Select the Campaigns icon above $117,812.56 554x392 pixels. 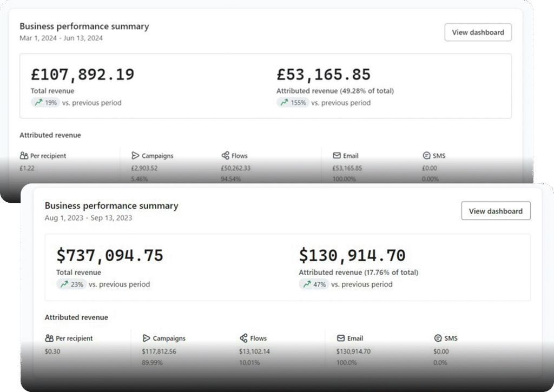(146, 338)
